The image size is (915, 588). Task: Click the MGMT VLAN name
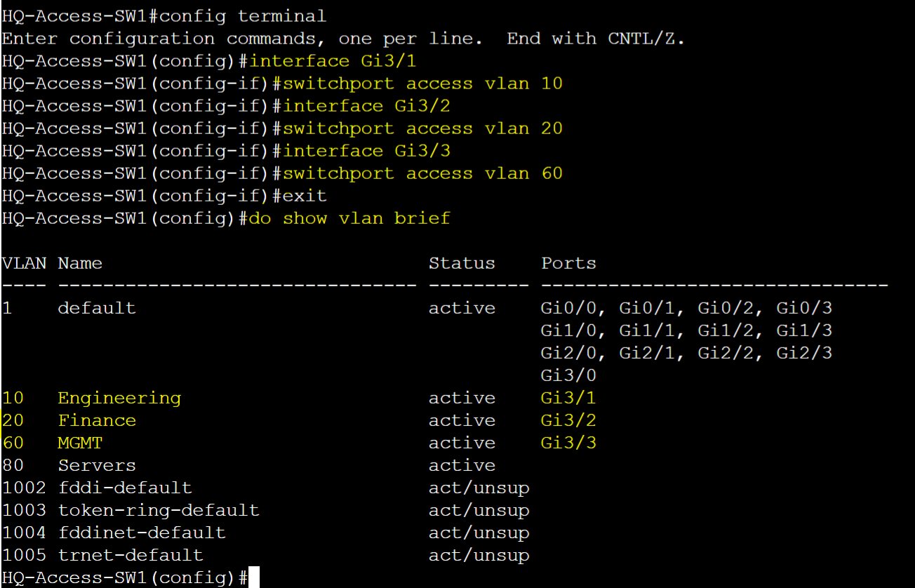coord(80,443)
